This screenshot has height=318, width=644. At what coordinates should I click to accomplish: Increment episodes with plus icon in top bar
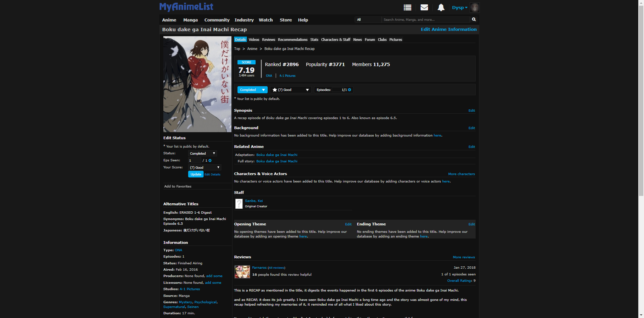point(350,90)
